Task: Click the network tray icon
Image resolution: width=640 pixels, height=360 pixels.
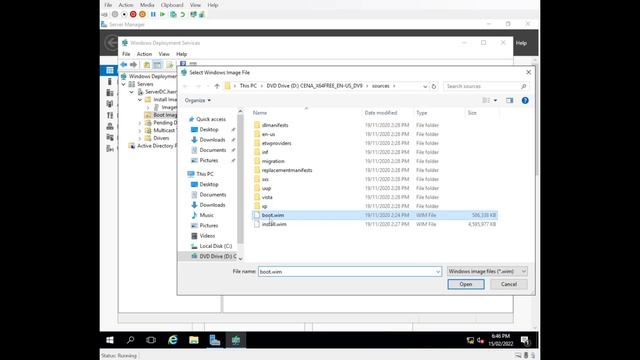Action: pyautogui.click(x=470, y=340)
